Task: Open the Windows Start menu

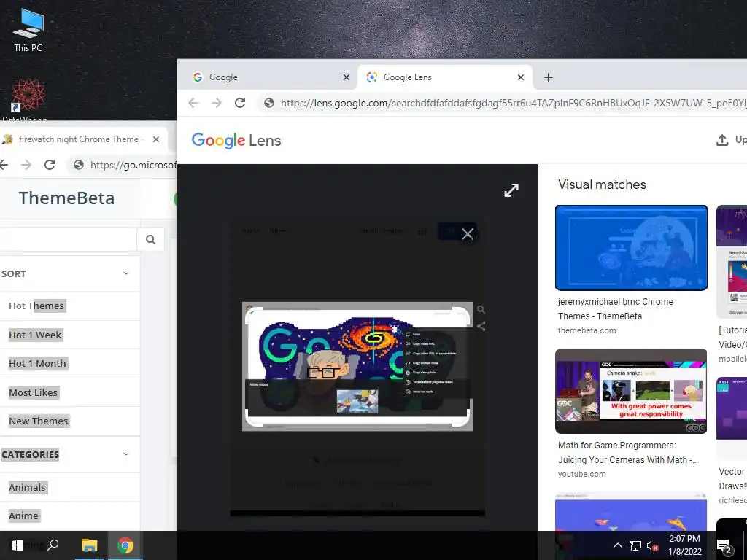Action: click(x=18, y=545)
